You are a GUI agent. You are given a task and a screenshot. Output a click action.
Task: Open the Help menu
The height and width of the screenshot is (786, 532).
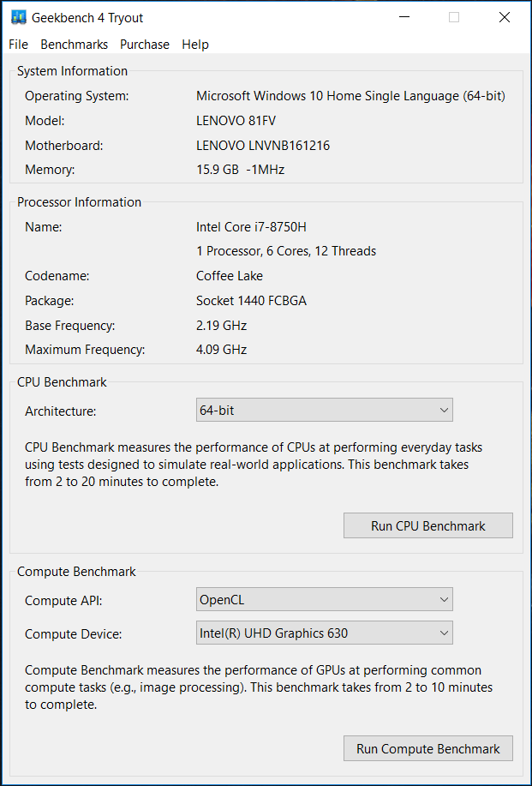coord(194,44)
